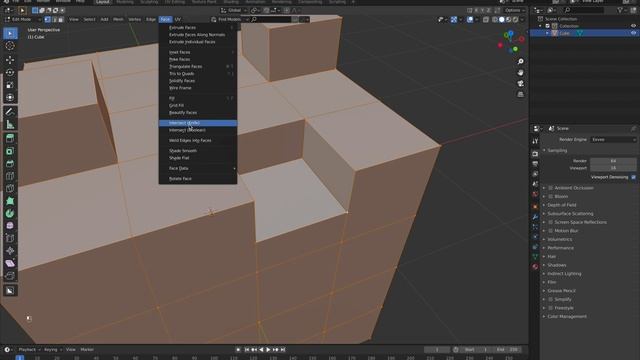Enable the Freestyle checkbox
Viewport: 640px width, 360px height.
[551, 308]
